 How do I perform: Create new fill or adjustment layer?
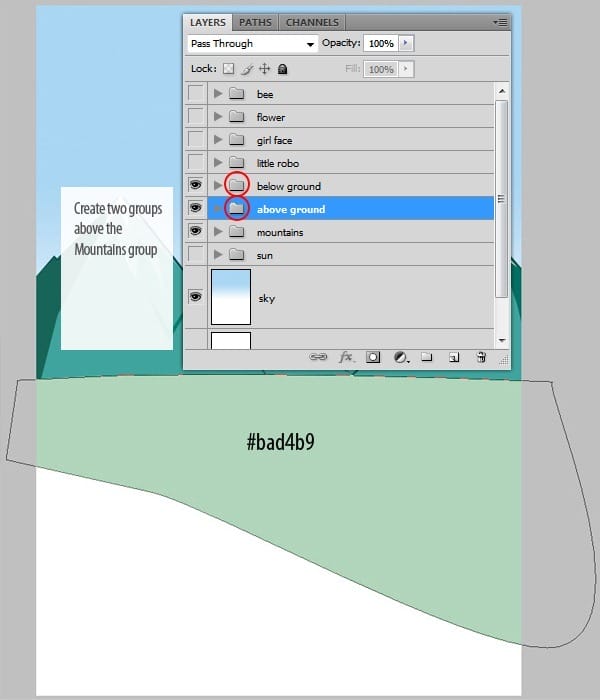(400, 356)
